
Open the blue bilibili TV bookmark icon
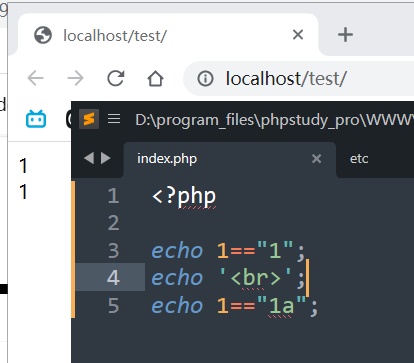tap(36, 119)
